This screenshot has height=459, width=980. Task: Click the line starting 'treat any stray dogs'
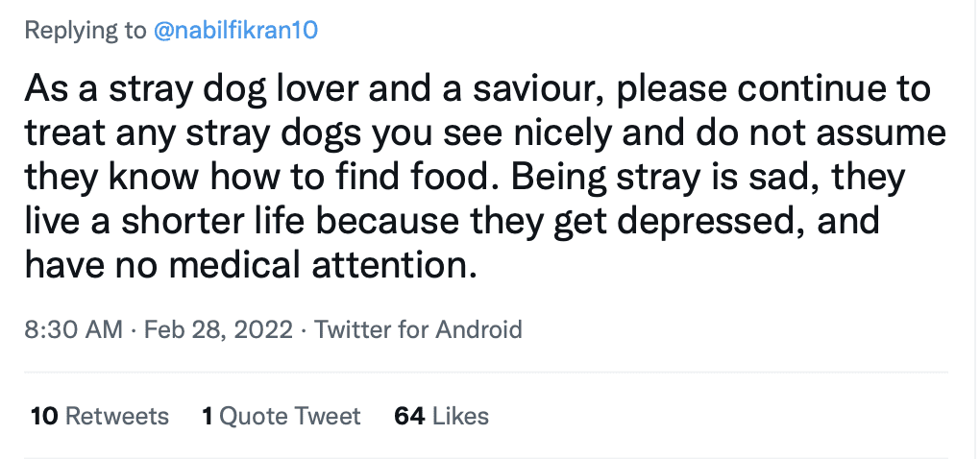click(484, 133)
